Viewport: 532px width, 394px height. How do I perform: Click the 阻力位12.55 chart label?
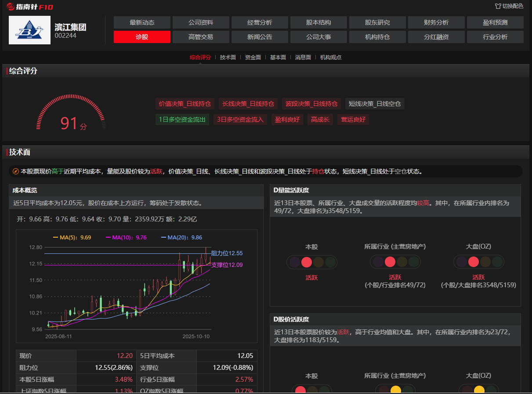tap(227, 253)
